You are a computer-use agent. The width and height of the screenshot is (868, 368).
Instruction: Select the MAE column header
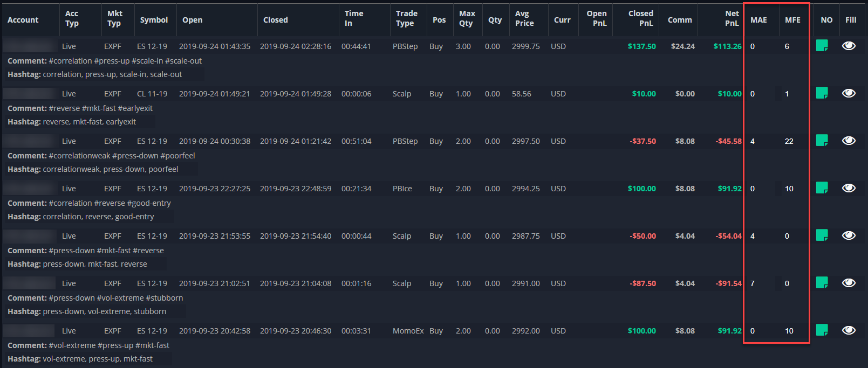(758, 20)
